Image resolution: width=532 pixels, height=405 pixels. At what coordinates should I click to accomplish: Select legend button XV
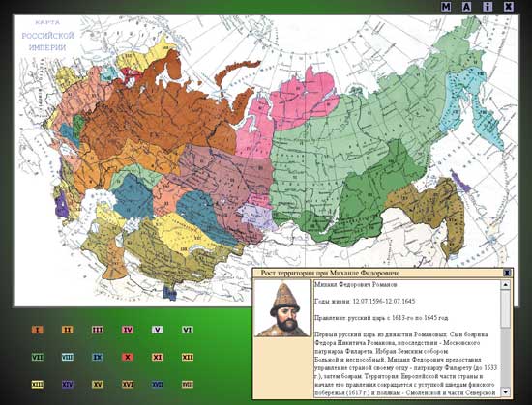[98, 385]
